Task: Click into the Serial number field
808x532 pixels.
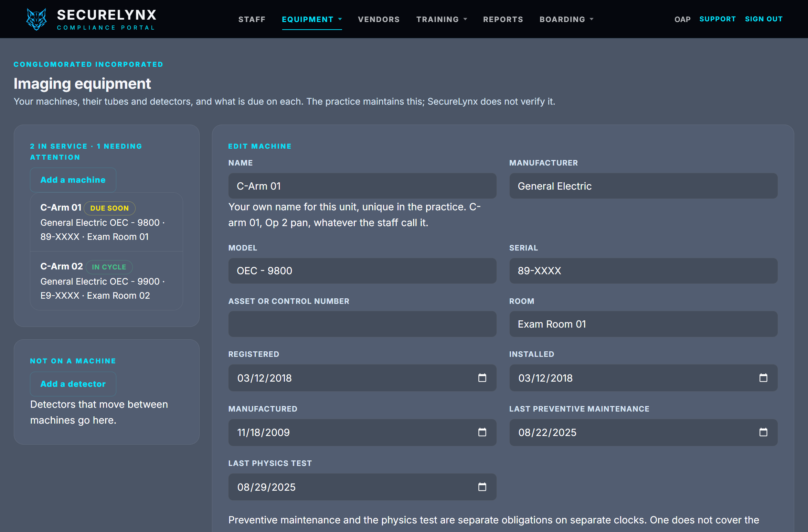Action: (x=643, y=271)
